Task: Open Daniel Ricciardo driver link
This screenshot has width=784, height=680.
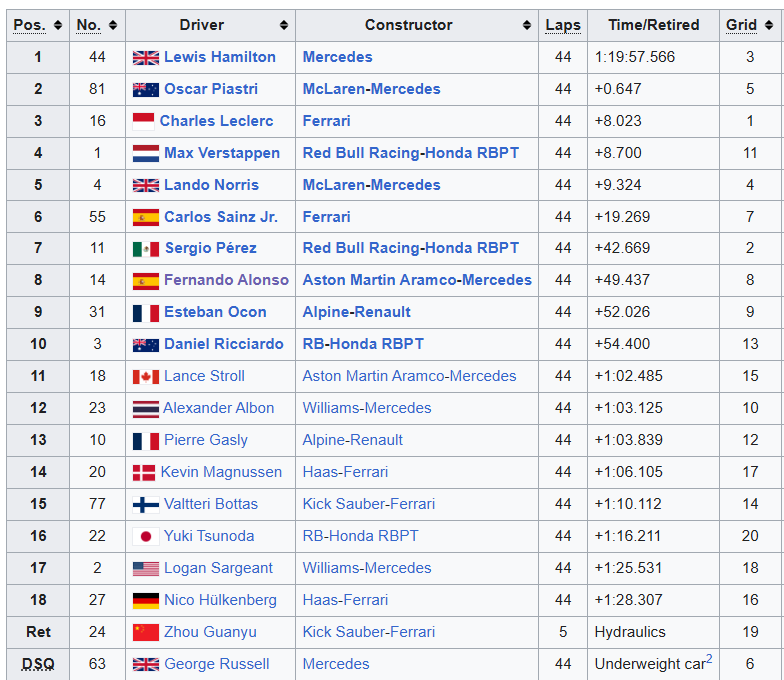Action: [224, 344]
